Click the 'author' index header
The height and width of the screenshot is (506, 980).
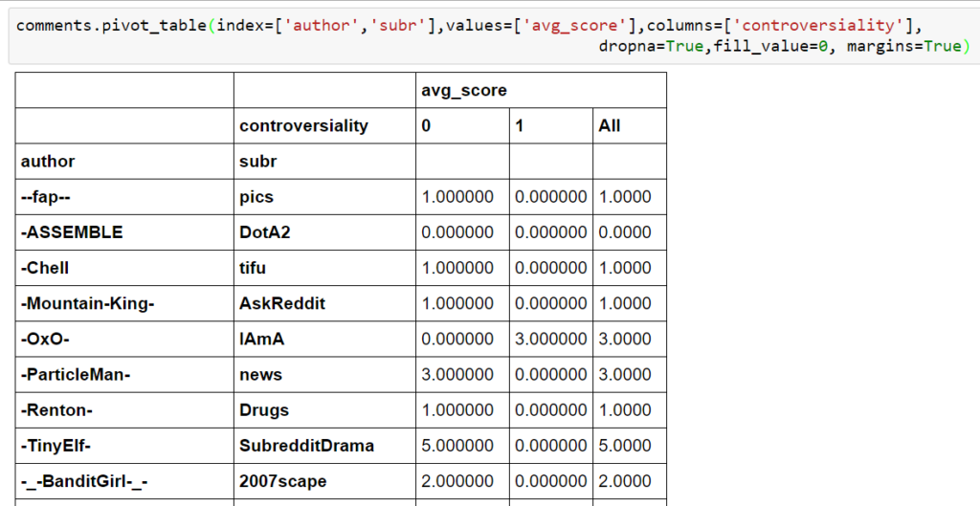coord(48,161)
